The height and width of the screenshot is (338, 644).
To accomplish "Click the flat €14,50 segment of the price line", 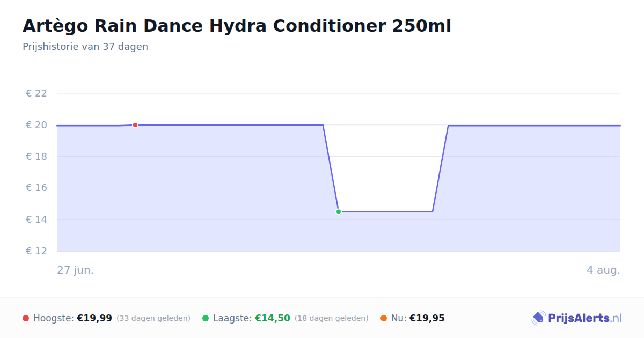I will pos(385,211).
